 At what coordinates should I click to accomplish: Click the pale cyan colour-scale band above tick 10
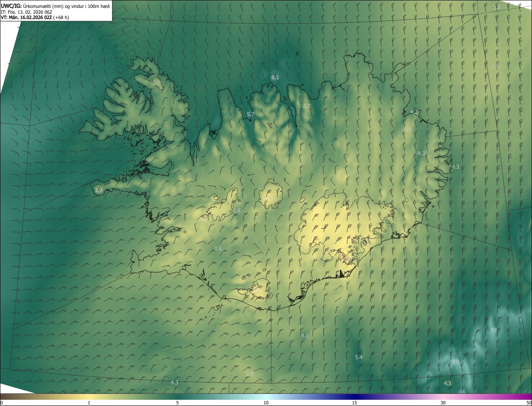coord(266,397)
